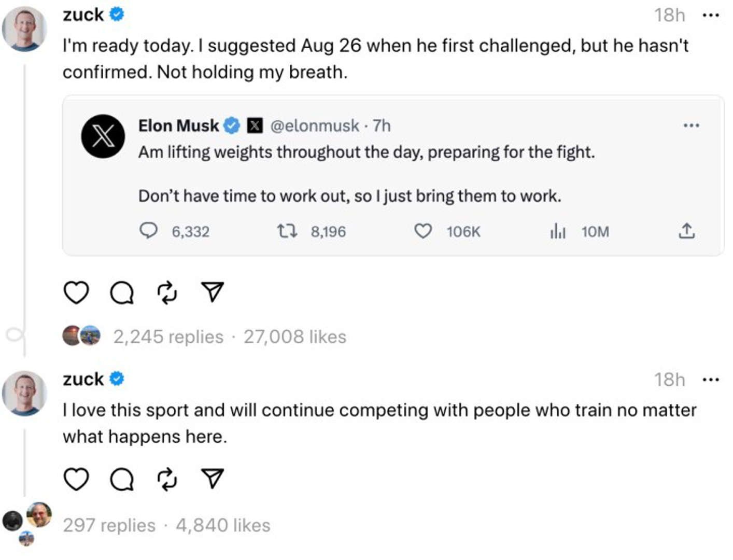Open three-dot menu inside quoted Elon tweet
The height and width of the screenshot is (560, 733).
tap(691, 125)
